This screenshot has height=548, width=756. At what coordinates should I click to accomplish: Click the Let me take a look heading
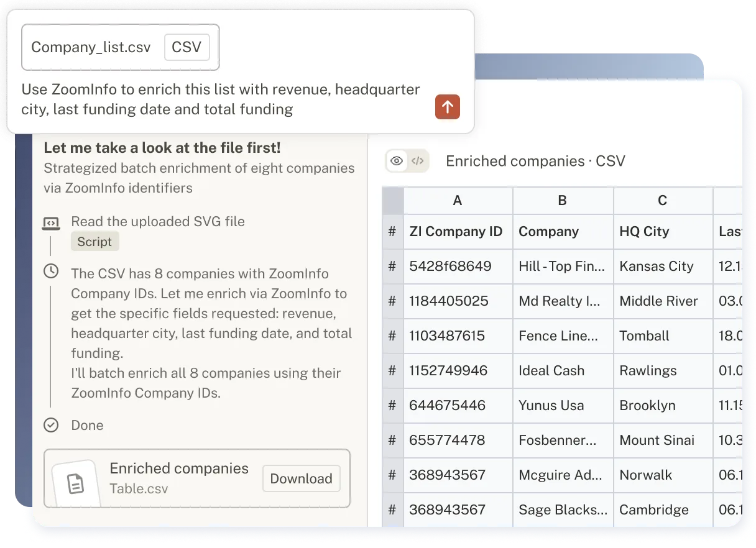pyautogui.click(x=162, y=148)
